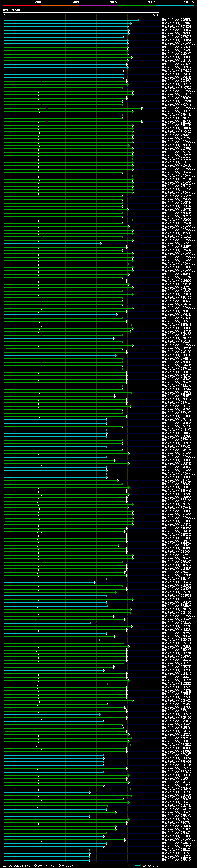Open hit UniRef100_P25705
The width and height of the screenshot is (197, 868).
(x=177, y=139)
